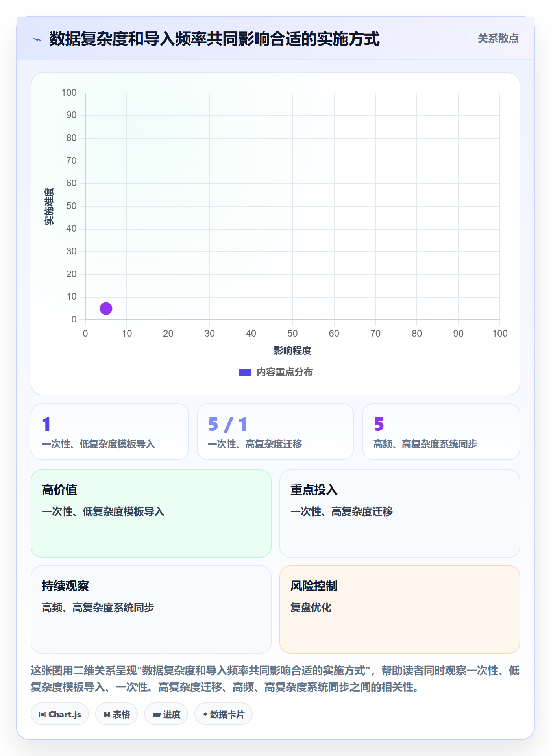The image size is (551, 756).
Task: Click the main title 数据复杂度和导入频率共同影响合适的实施方式
Action: 214,39
